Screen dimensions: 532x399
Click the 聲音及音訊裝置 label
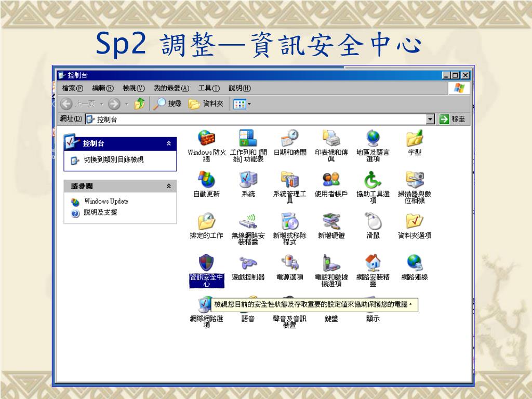point(289,322)
